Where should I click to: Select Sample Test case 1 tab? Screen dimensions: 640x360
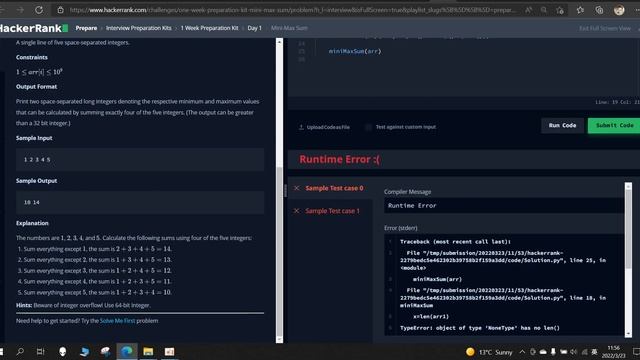pos(330,211)
